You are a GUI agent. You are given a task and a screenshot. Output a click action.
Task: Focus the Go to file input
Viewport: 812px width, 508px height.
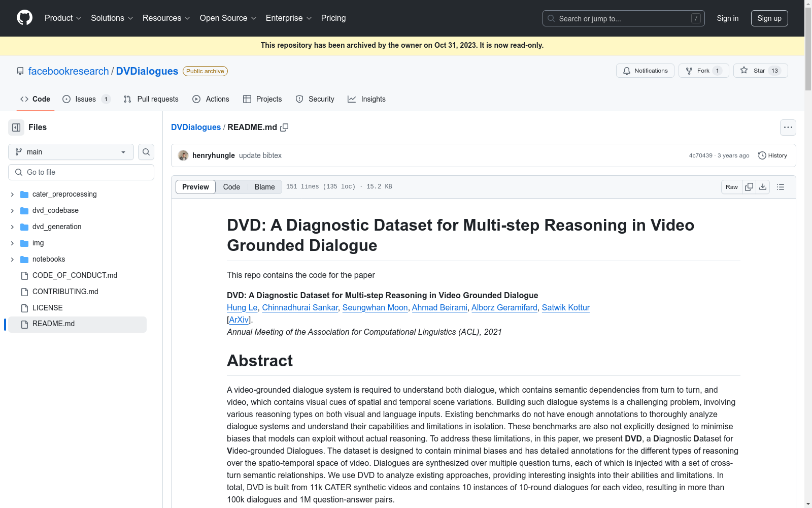pos(81,172)
